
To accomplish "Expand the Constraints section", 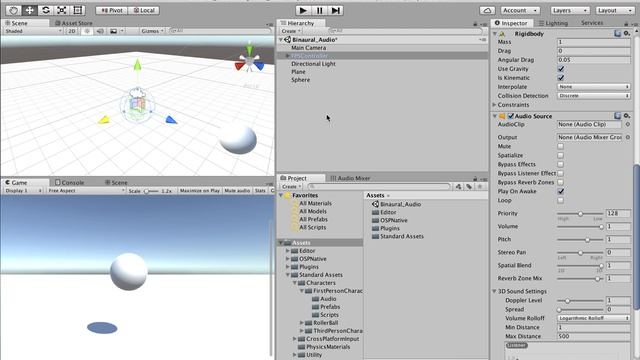I will (494, 105).
